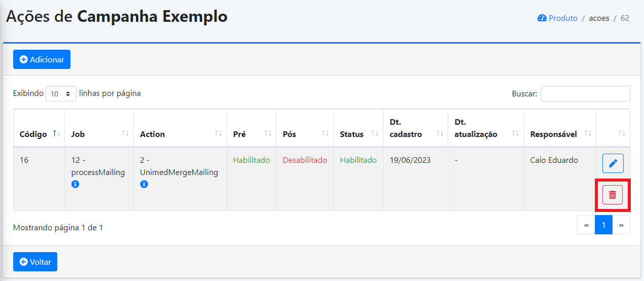
Task: Click the dashboard icon beside Produto breadcrumb
Action: click(542, 18)
